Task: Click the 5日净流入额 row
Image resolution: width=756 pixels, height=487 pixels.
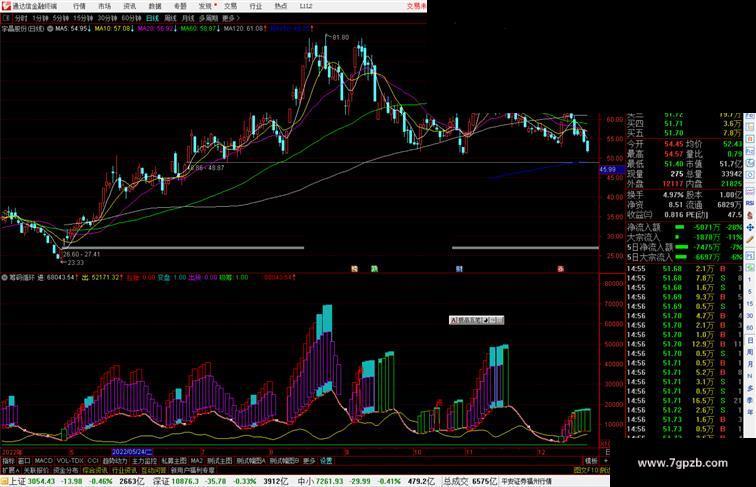Action: 685,247
